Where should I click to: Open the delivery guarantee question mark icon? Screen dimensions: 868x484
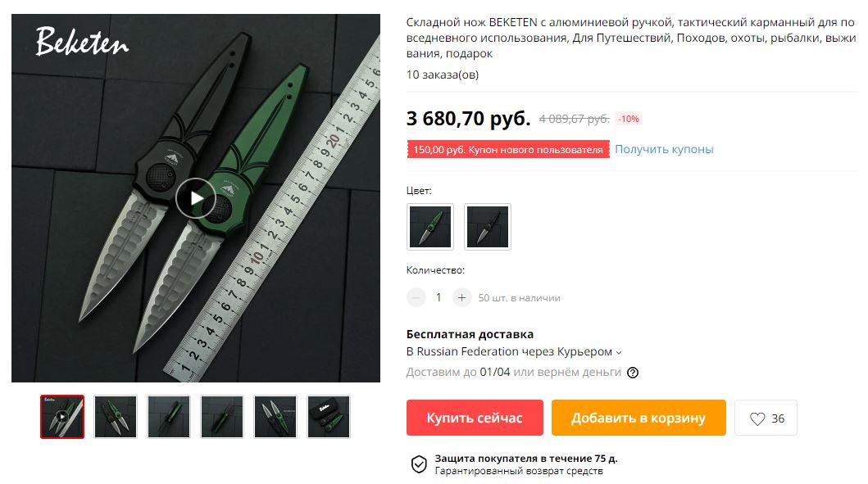click(633, 373)
